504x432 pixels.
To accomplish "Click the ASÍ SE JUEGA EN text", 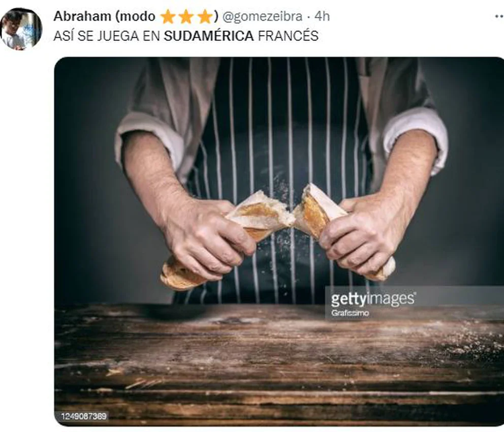I will [107, 36].
